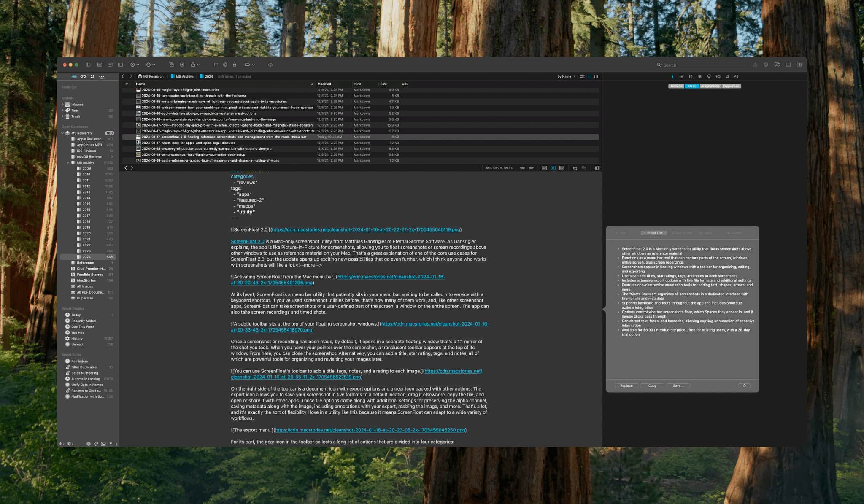Collapse the MS Research database

pos(63,133)
